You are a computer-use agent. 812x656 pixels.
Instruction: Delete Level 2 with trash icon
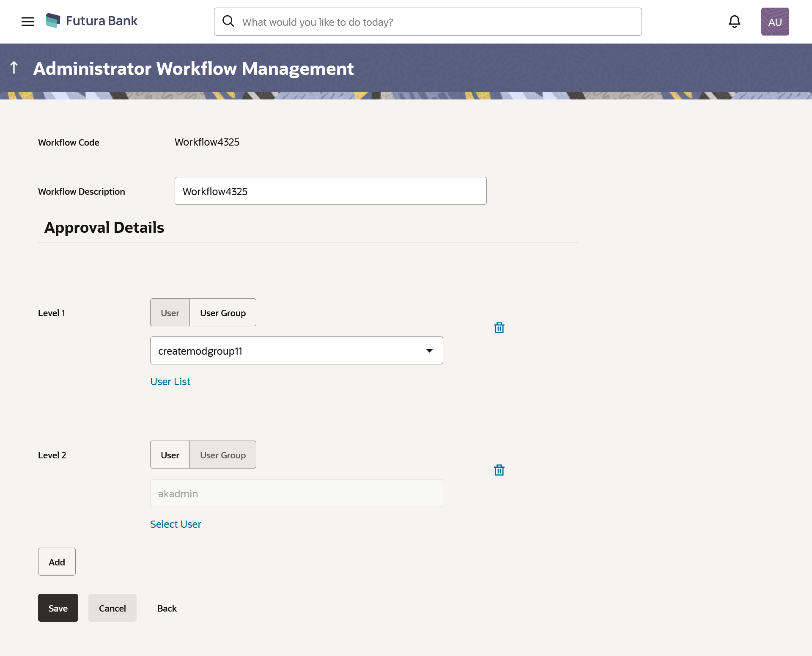point(499,470)
